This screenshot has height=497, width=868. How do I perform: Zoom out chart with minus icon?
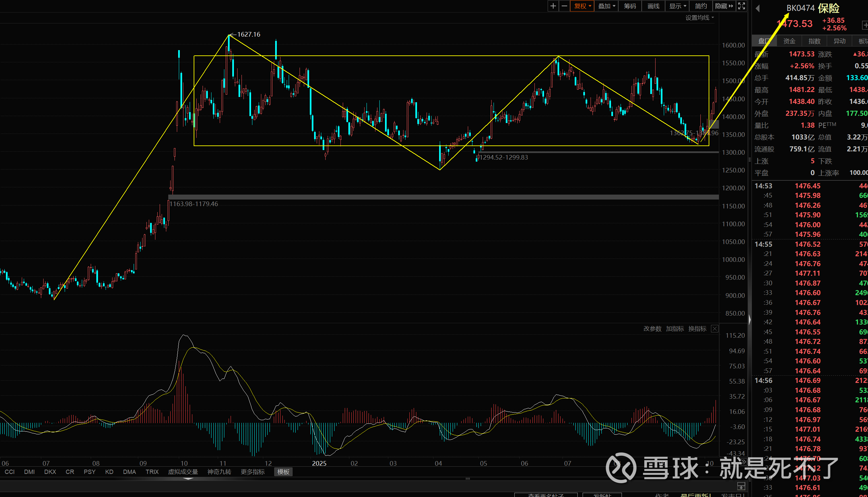564,6
